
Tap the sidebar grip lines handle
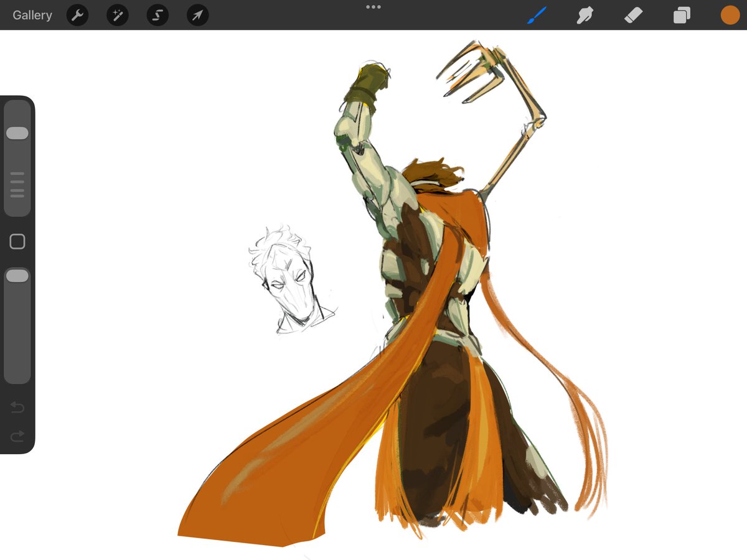coord(17,185)
